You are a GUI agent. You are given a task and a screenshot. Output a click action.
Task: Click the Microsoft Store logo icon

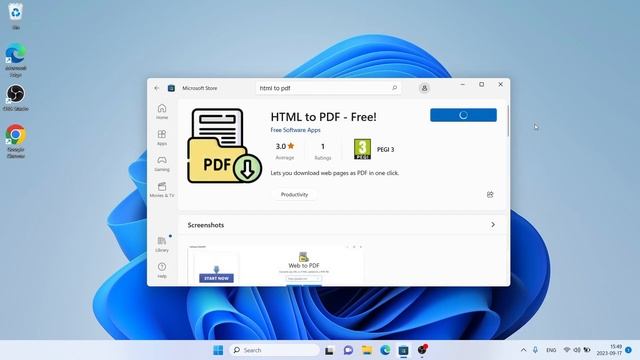tap(171, 88)
